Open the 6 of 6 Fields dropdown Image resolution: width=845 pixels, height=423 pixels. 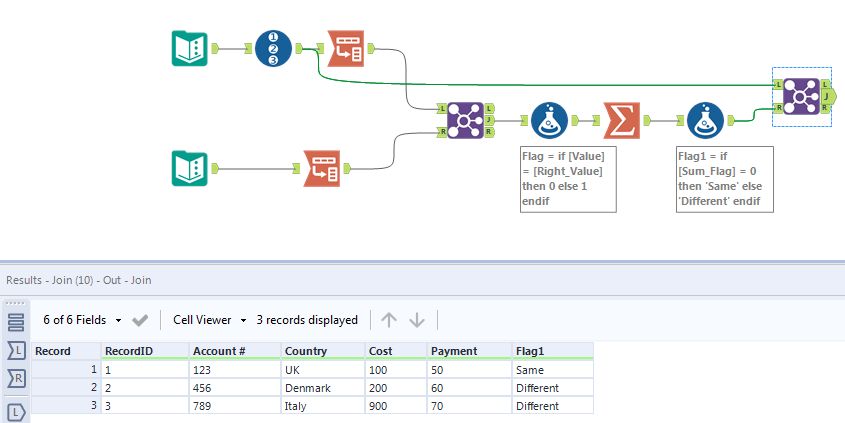pyautogui.click(x=82, y=320)
